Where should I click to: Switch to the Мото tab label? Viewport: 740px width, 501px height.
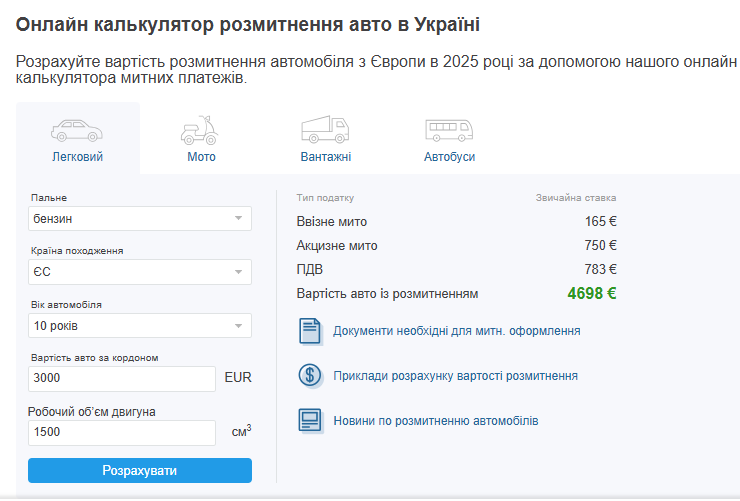pyautogui.click(x=201, y=157)
